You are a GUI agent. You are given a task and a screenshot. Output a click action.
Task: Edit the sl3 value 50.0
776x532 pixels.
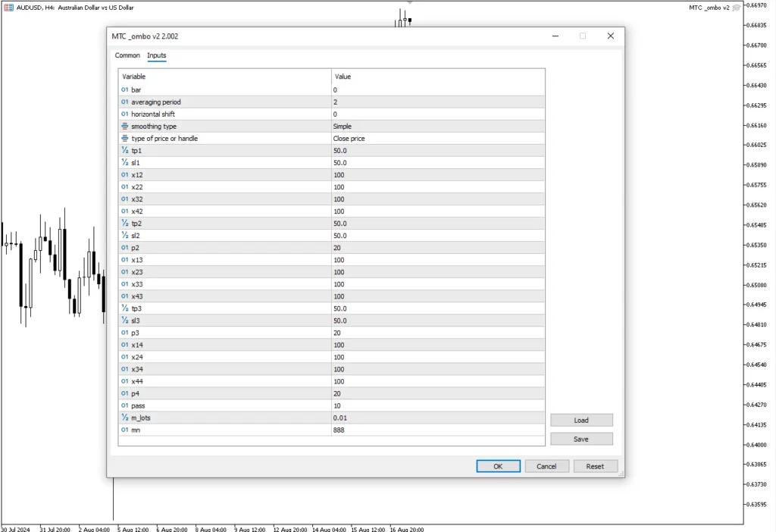click(438, 321)
